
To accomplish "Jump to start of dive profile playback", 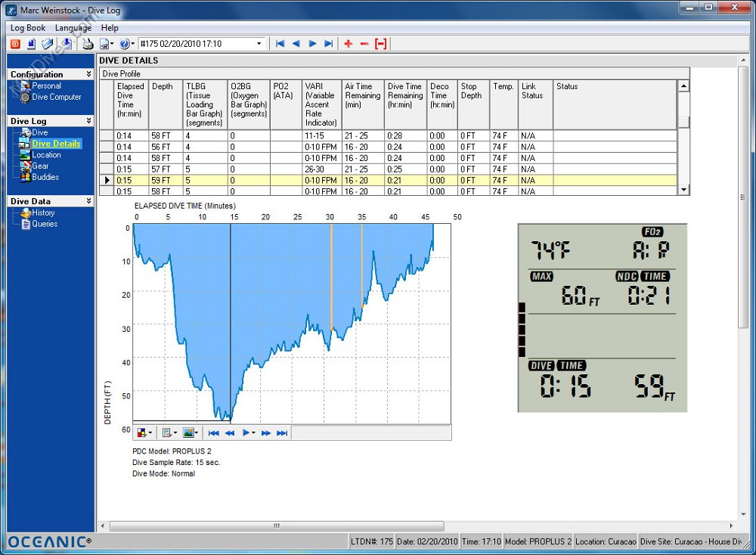I will 214,433.
